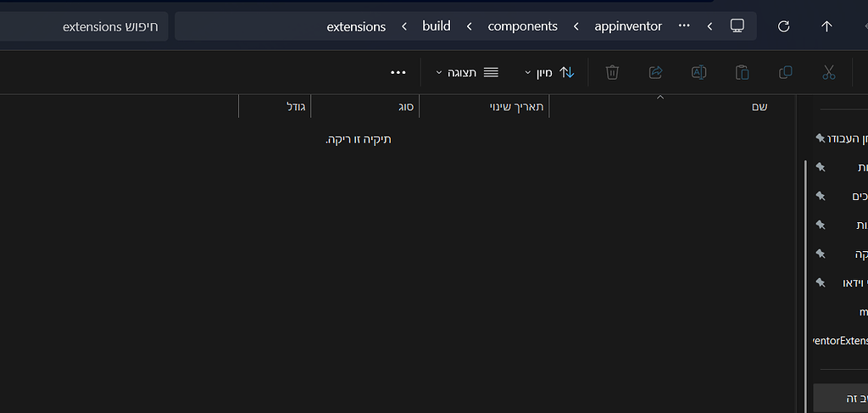Sort by the שם name column header
Screen dimensions: 868x413
coord(672,107)
